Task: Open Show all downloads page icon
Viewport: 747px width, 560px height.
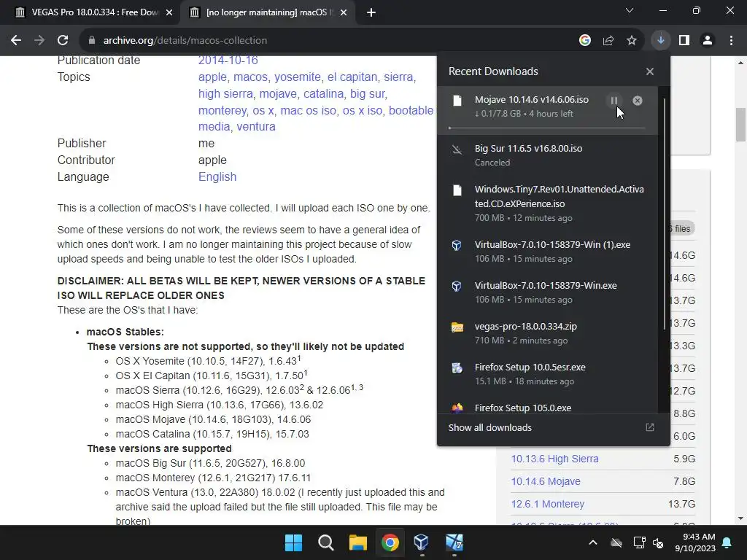Action: pyautogui.click(x=650, y=427)
